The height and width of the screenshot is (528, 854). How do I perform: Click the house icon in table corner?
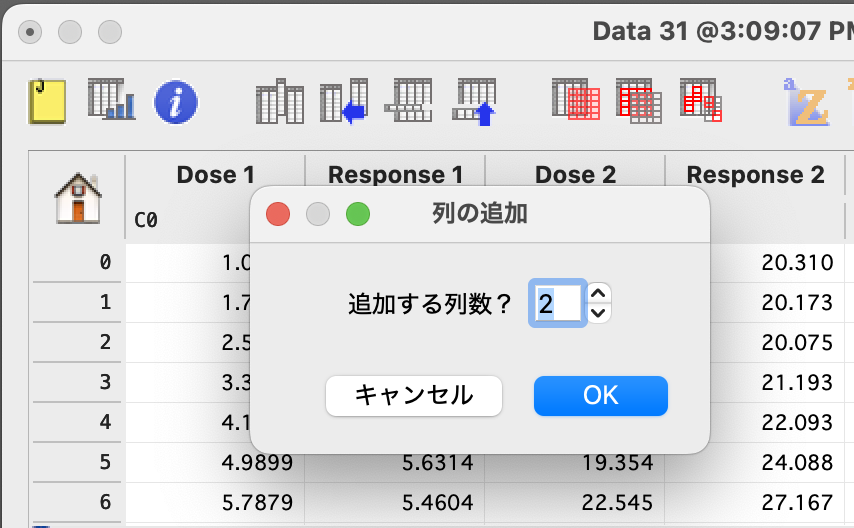(77, 197)
